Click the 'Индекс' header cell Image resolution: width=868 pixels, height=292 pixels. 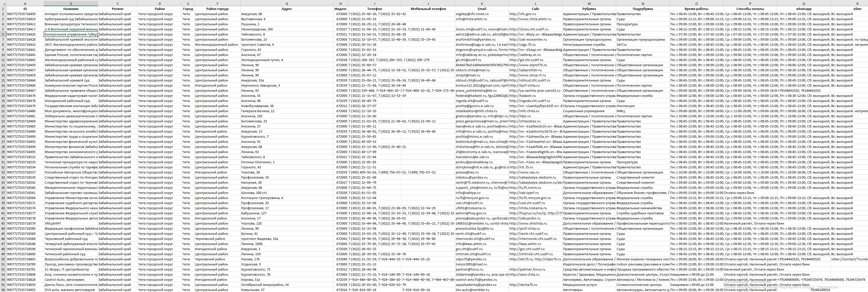click(x=340, y=9)
